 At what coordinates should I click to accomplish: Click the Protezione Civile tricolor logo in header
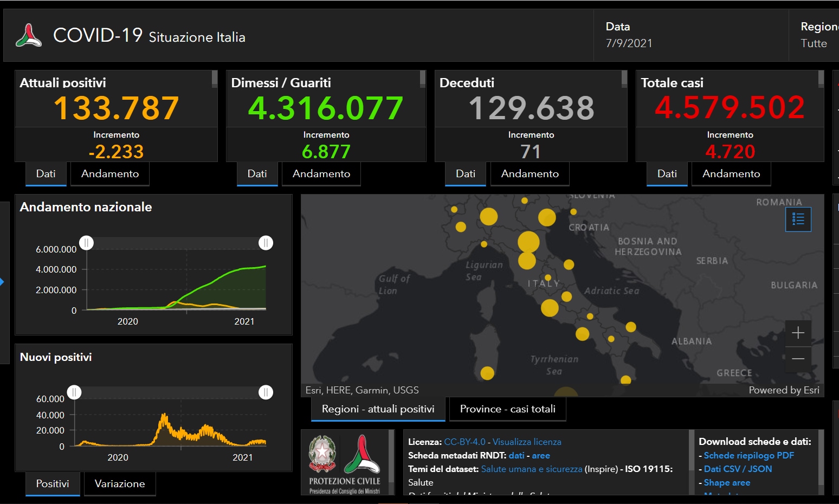pyautogui.click(x=29, y=36)
